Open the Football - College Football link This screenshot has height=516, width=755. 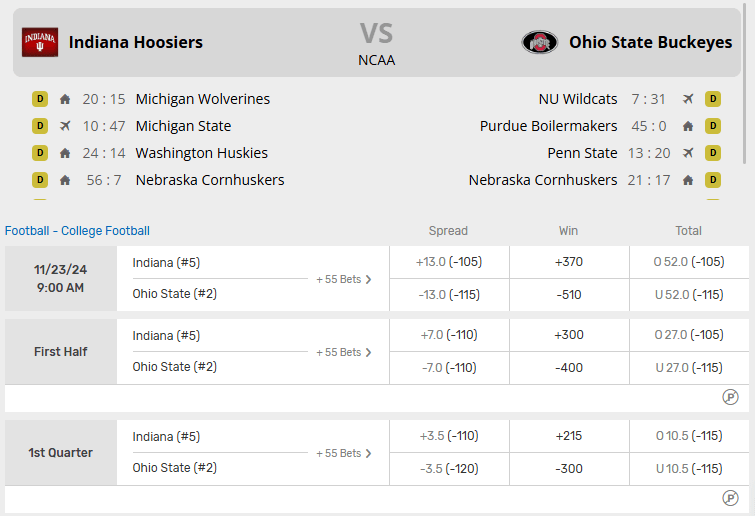[x=77, y=231]
